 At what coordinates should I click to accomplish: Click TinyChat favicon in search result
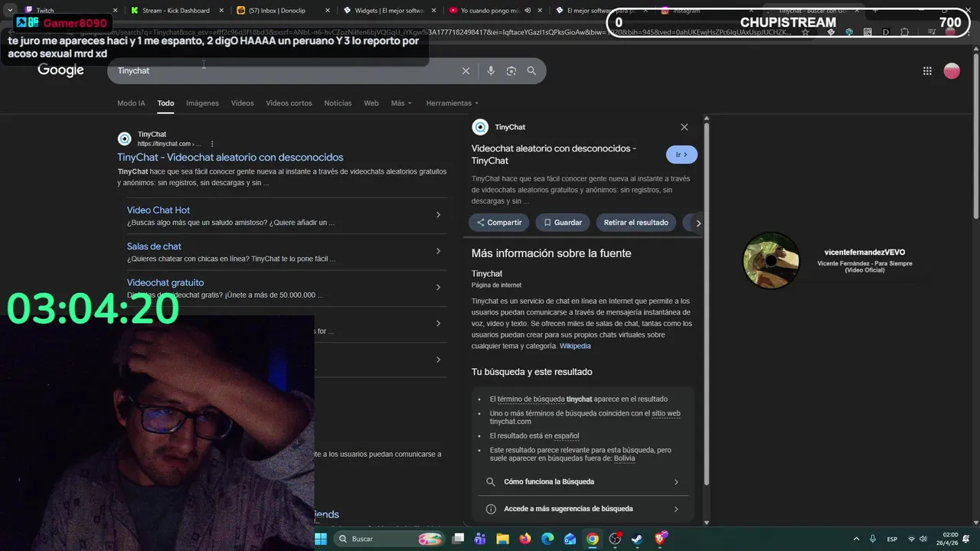click(124, 139)
